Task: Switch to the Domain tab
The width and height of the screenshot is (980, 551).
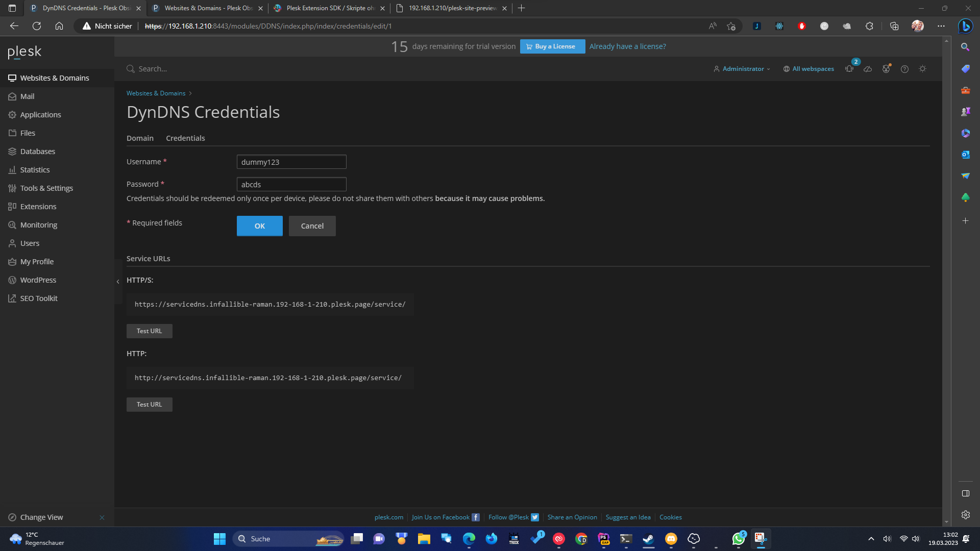Action: tap(140, 138)
